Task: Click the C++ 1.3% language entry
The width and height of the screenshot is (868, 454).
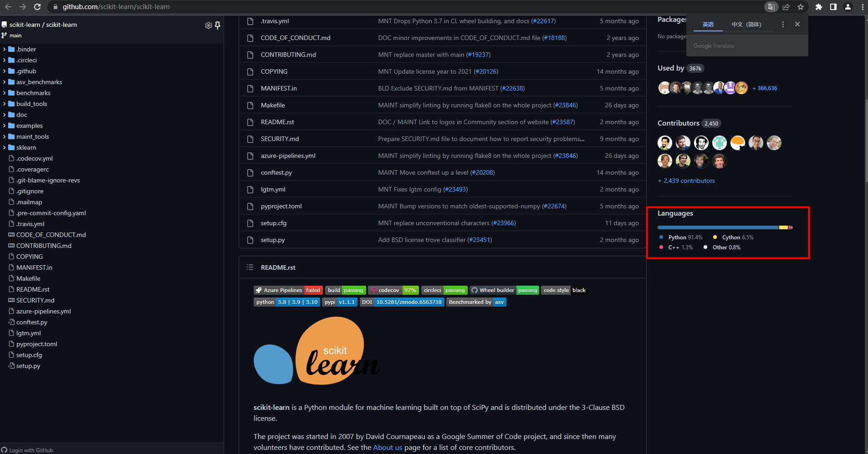Action: (676, 247)
